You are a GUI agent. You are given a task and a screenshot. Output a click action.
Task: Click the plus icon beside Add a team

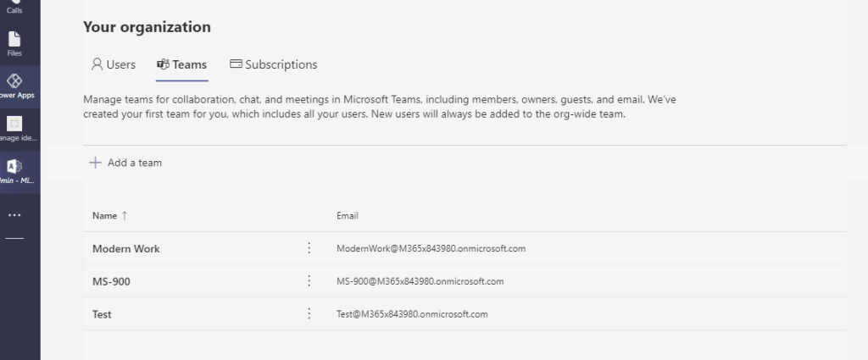(96, 163)
